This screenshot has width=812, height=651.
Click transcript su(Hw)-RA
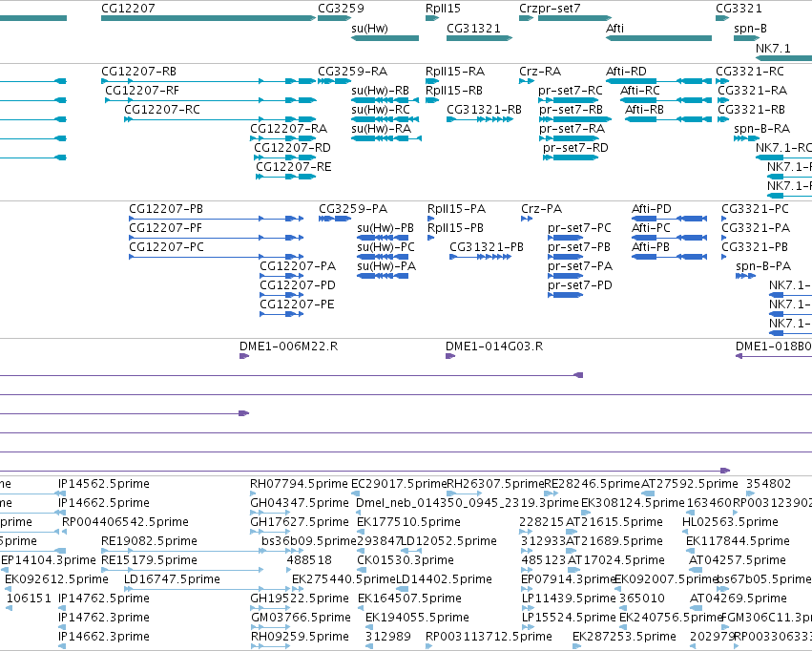tap(386, 138)
